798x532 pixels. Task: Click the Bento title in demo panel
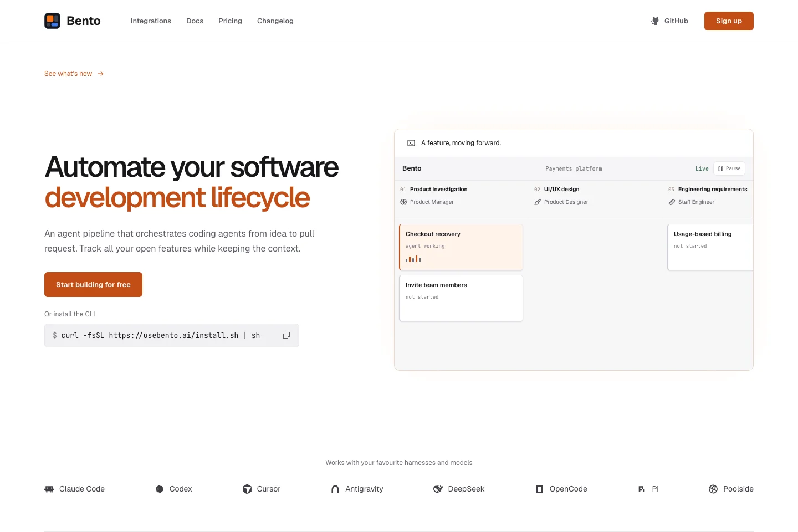[412, 168]
